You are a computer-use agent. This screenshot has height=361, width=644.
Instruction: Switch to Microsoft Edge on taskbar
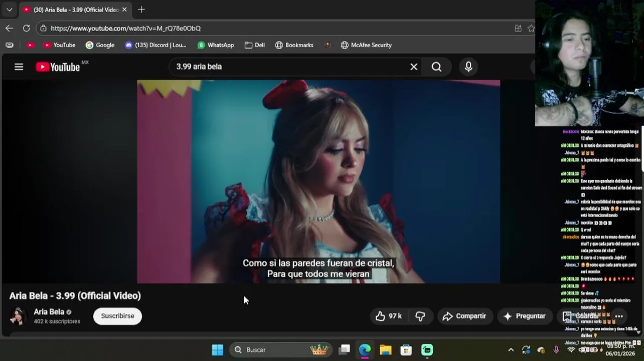(x=365, y=350)
